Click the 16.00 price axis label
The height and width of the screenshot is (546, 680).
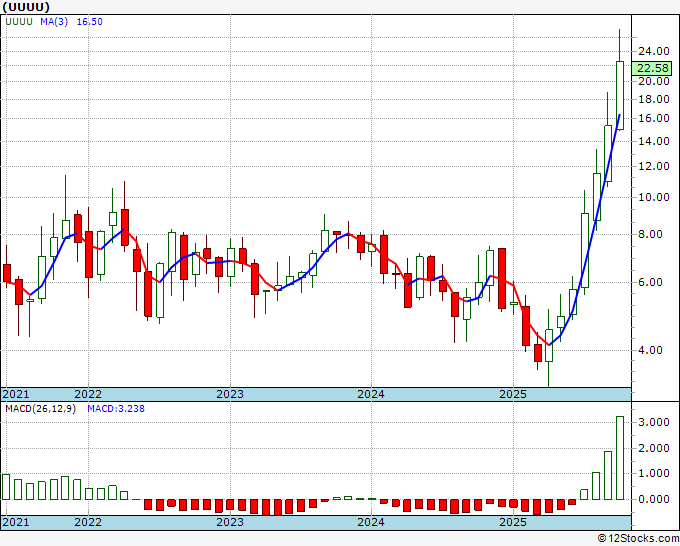click(654, 118)
